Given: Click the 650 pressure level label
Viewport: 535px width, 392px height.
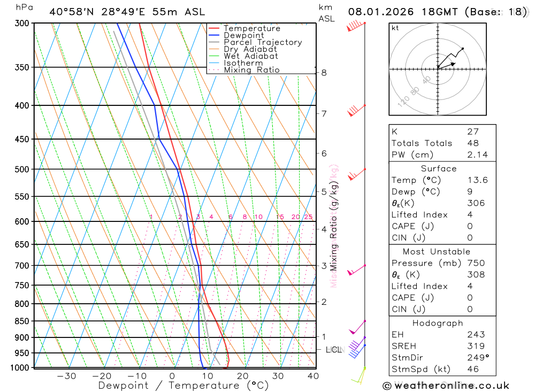Looking at the screenshot, I should point(22,244).
